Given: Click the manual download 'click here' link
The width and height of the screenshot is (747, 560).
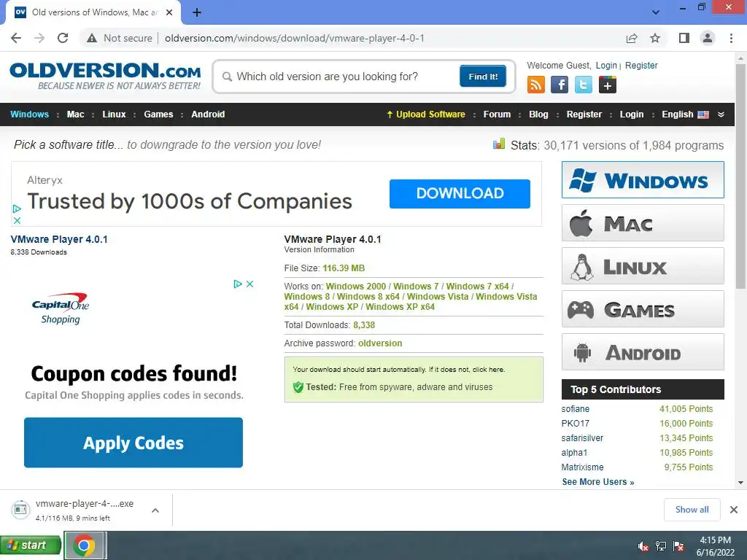Looking at the screenshot, I should point(488,370).
